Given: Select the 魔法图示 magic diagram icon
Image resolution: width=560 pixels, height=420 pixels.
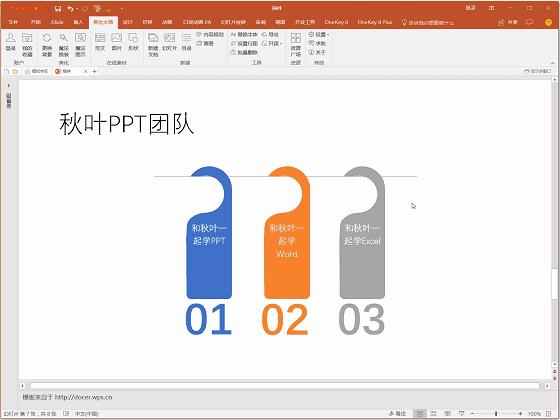Looking at the screenshot, I should (80, 38).
